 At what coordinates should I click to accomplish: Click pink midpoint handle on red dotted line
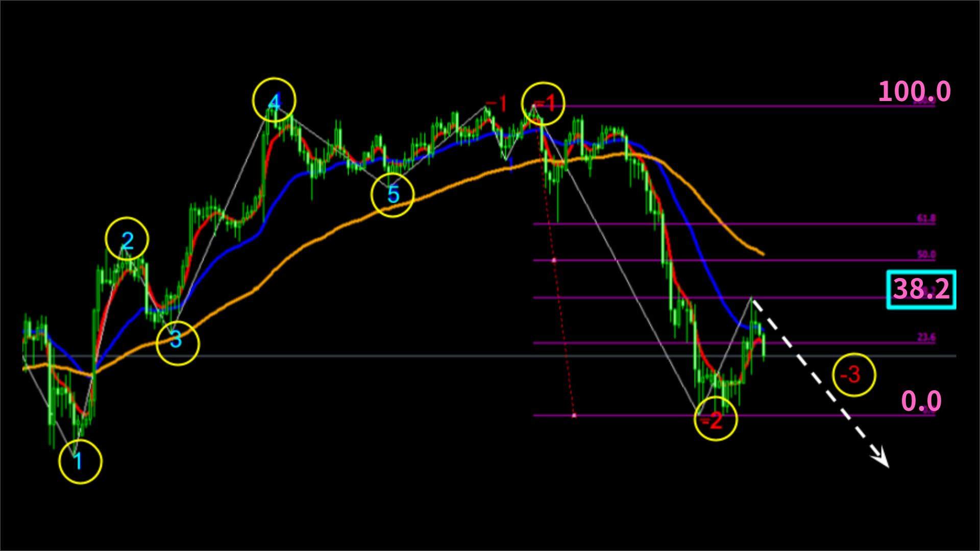tap(554, 260)
